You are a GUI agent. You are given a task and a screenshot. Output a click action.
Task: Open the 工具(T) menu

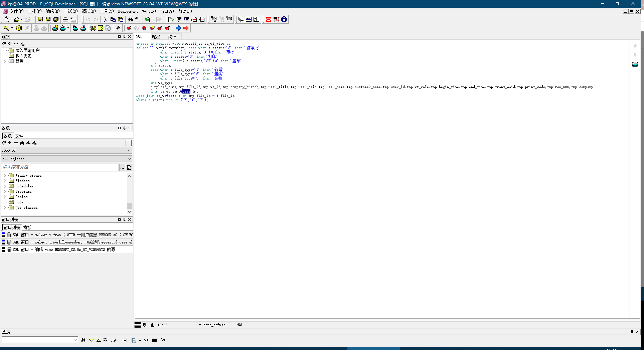[x=107, y=11]
